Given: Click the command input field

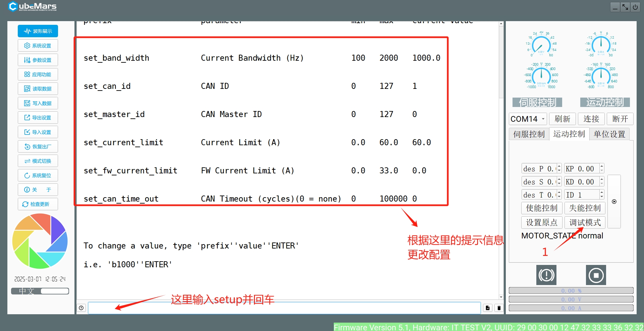Looking at the screenshot, I should pyautogui.click(x=284, y=308).
